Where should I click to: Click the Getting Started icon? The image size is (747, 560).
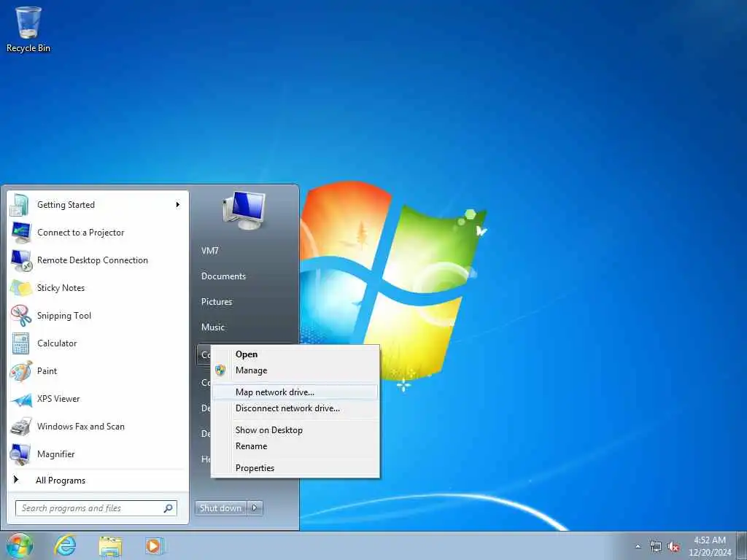pyautogui.click(x=20, y=205)
